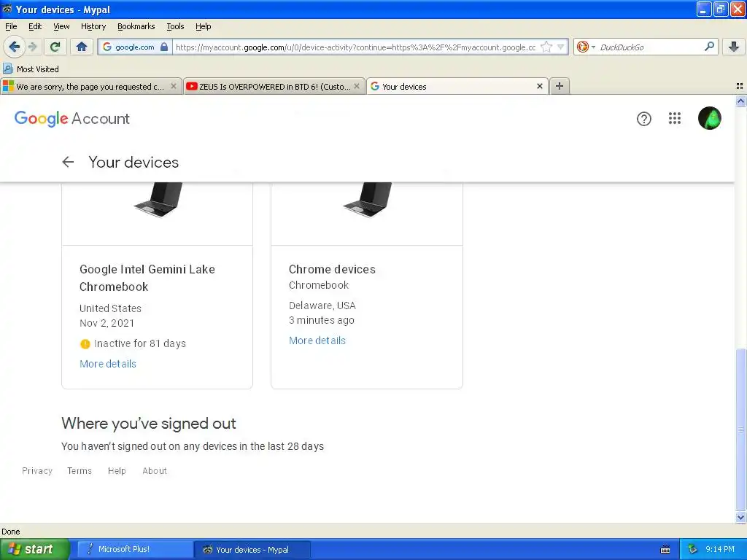Open More details for Chrome devices
The width and height of the screenshot is (747, 560).
(317, 341)
